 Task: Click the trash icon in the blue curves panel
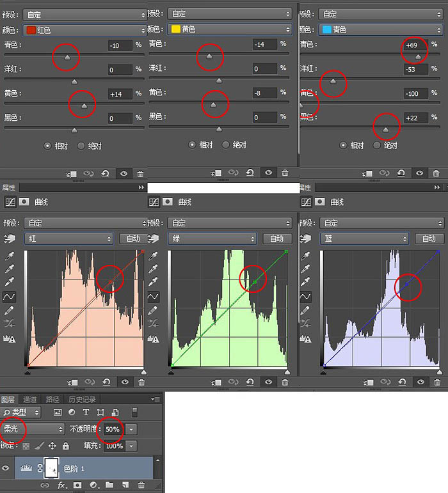coord(437,382)
